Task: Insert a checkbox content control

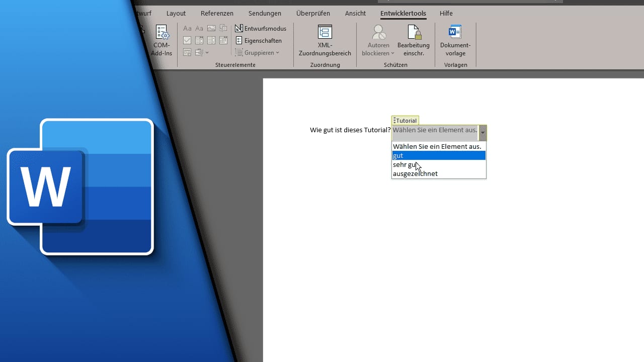Action: click(x=187, y=40)
